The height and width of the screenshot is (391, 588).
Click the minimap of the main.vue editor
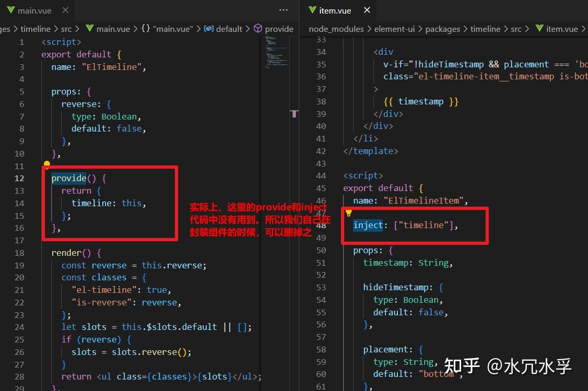coord(275,57)
